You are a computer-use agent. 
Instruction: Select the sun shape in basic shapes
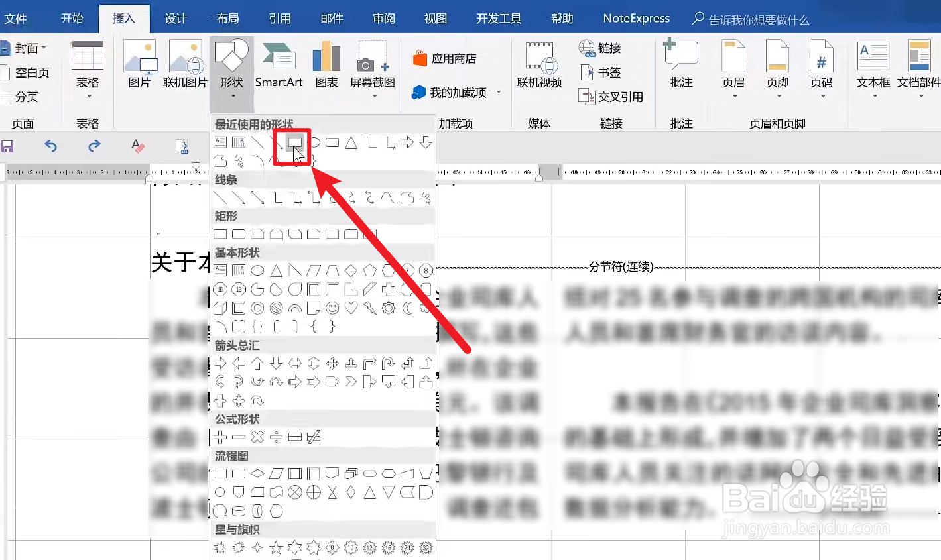click(x=389, y=308)
